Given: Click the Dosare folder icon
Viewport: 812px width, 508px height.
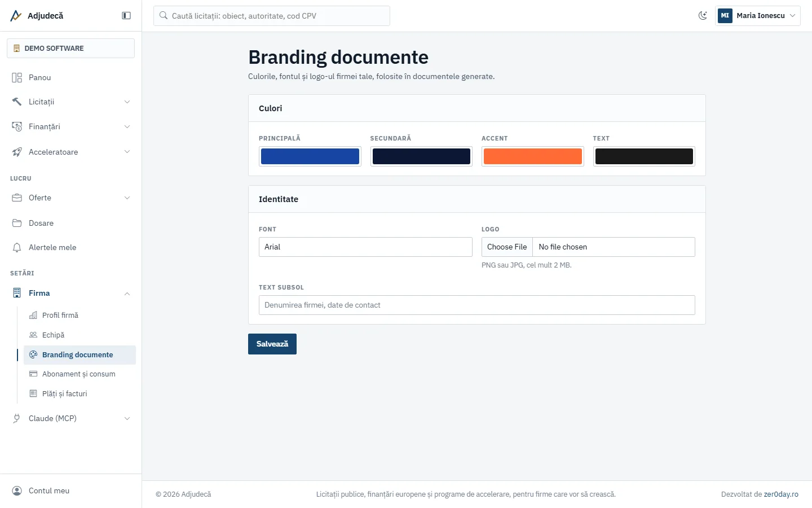Looking at the screenshot, I should coord(17,223).
